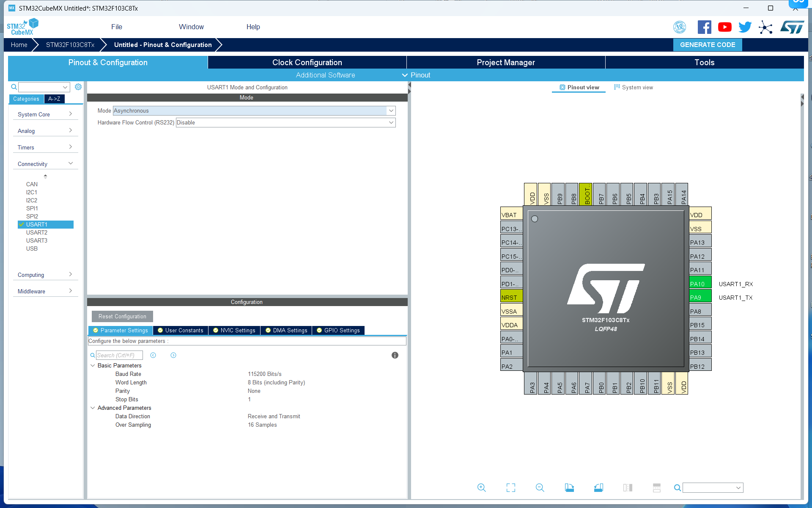This screenshot has width=812, height=508.
Task: Fit chip view to screen
Action: (x=511, y=488)
